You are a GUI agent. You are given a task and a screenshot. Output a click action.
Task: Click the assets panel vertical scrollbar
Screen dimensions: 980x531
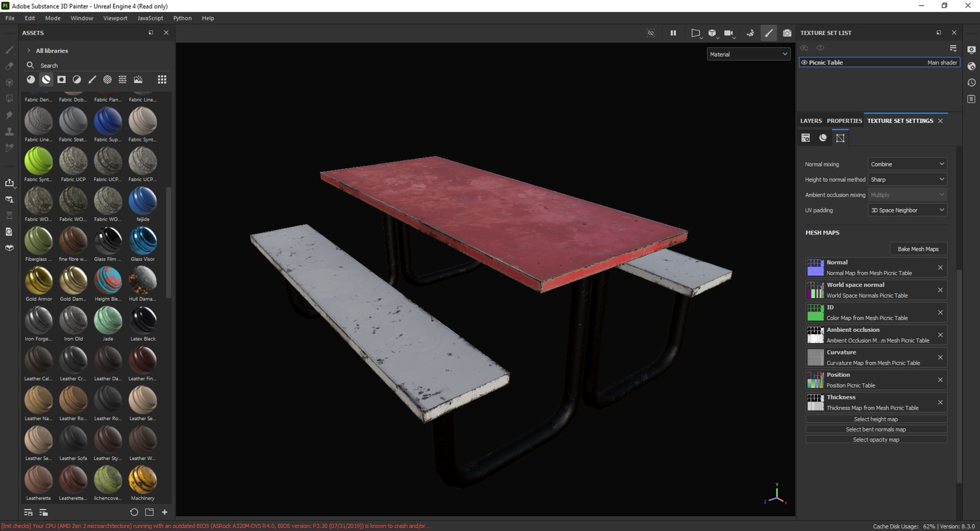(168, 243)
